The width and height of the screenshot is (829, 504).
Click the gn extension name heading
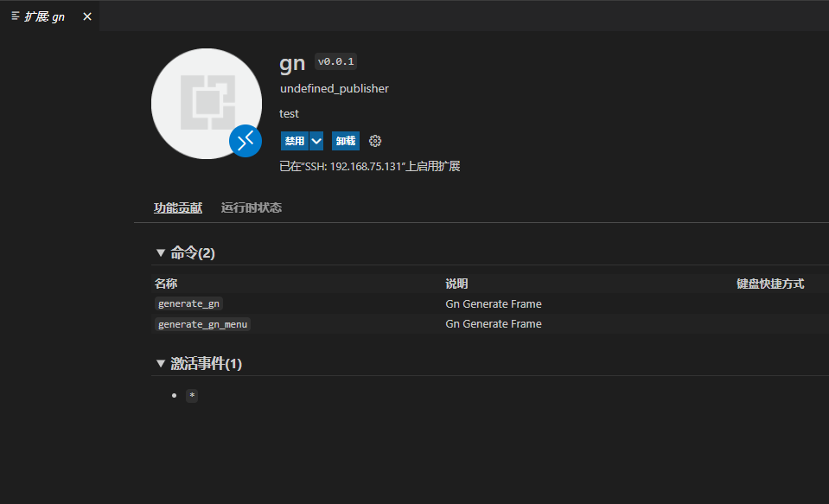pyautogui.click(x=292, y=63)
